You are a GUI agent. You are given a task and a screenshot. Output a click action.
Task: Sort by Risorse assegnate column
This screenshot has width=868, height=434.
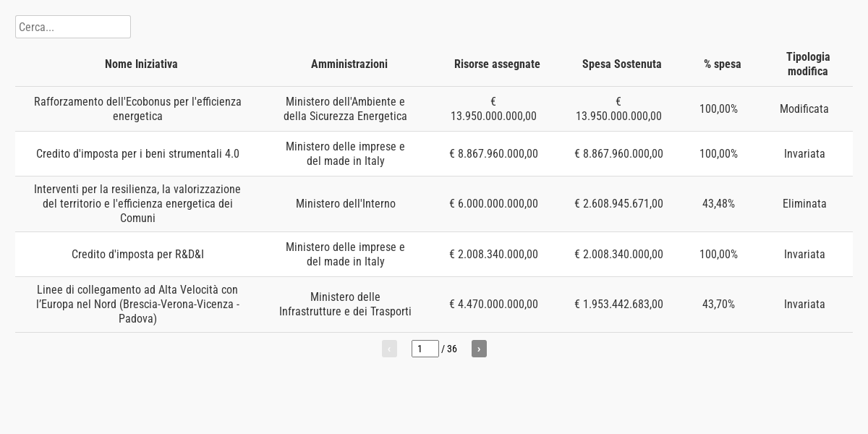pyautogui.click(x=497, y=64)
